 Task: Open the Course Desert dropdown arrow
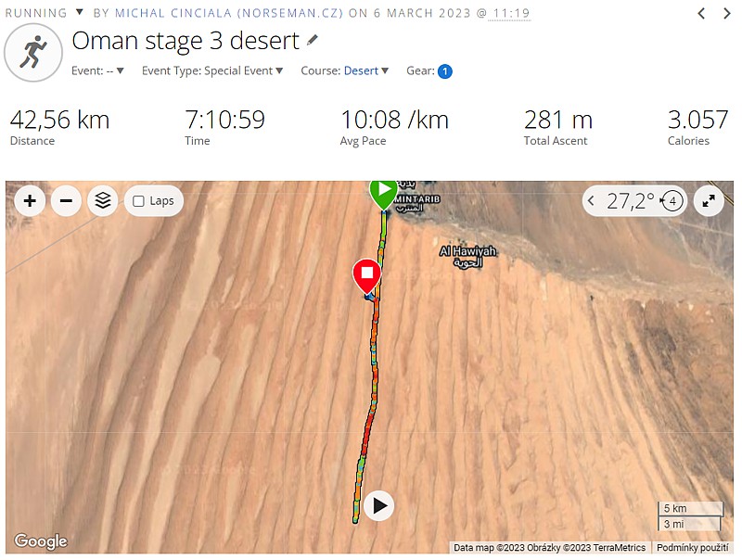click(x=385, y=71)
